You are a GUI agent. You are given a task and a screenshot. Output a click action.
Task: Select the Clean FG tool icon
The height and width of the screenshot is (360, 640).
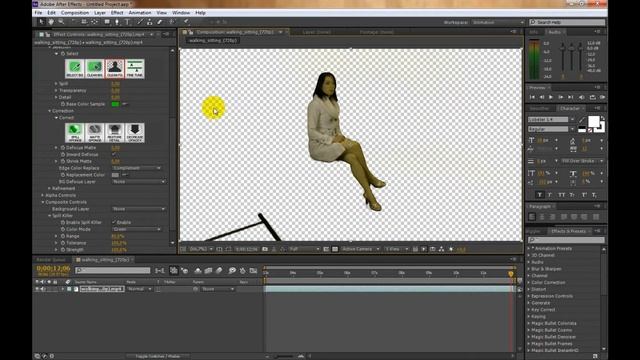point(115,69)
